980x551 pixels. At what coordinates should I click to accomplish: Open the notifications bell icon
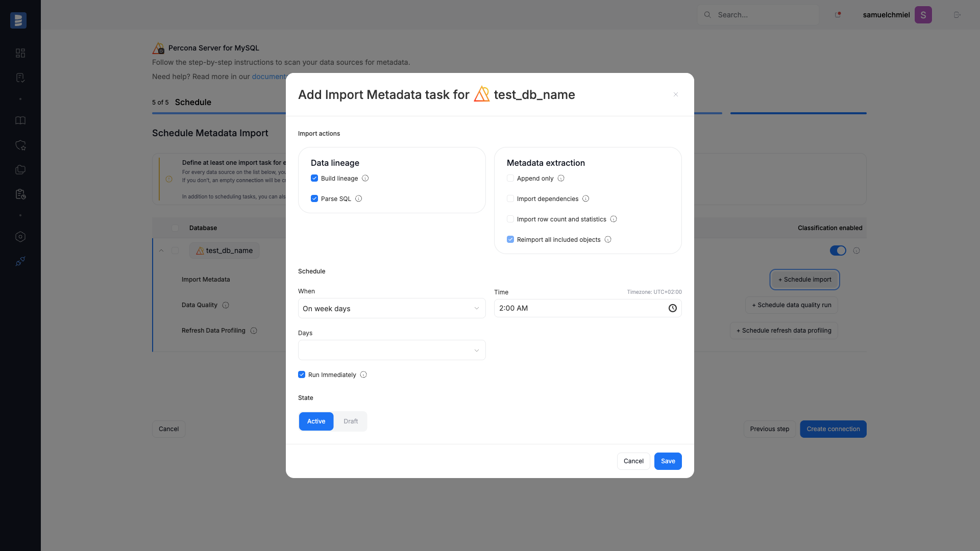click(838, 15)
